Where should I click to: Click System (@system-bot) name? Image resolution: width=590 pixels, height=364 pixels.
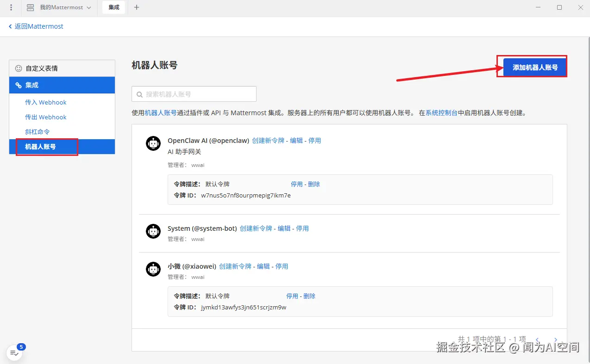coord(202,228)
